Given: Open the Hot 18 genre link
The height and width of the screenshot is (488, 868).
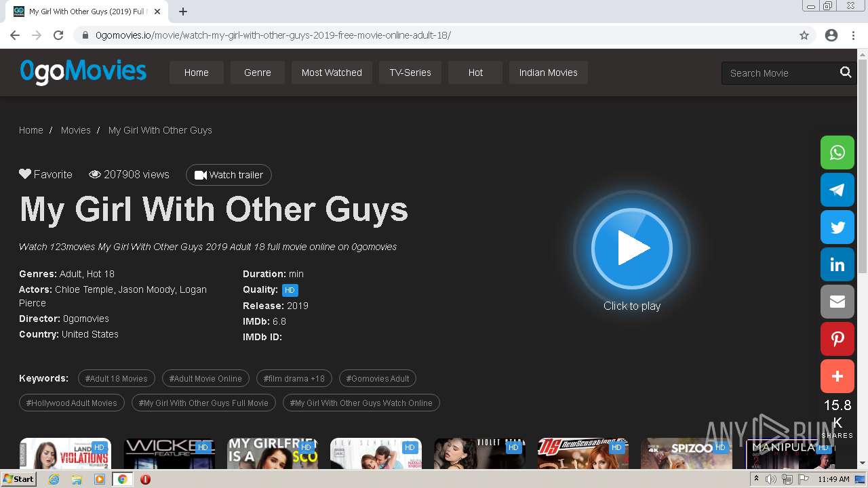Looking at the screenshot, I should coord(100,274).
